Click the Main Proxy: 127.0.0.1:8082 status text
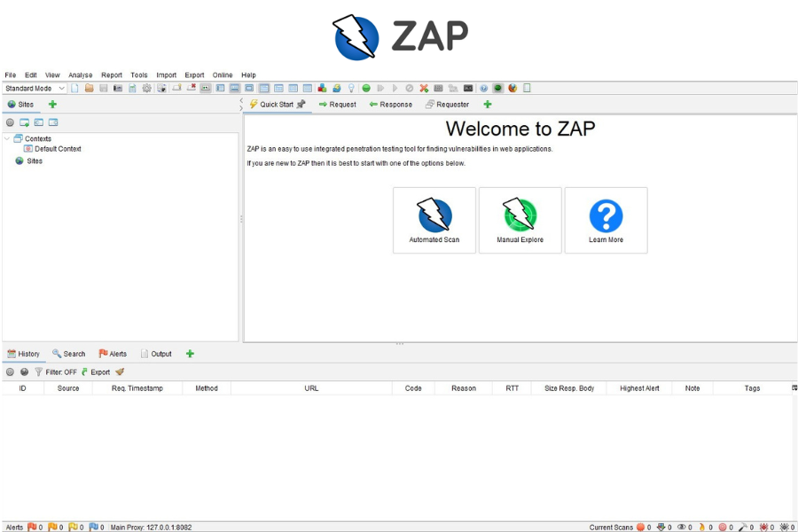This screenshot has height=532, width=798. 151,528
